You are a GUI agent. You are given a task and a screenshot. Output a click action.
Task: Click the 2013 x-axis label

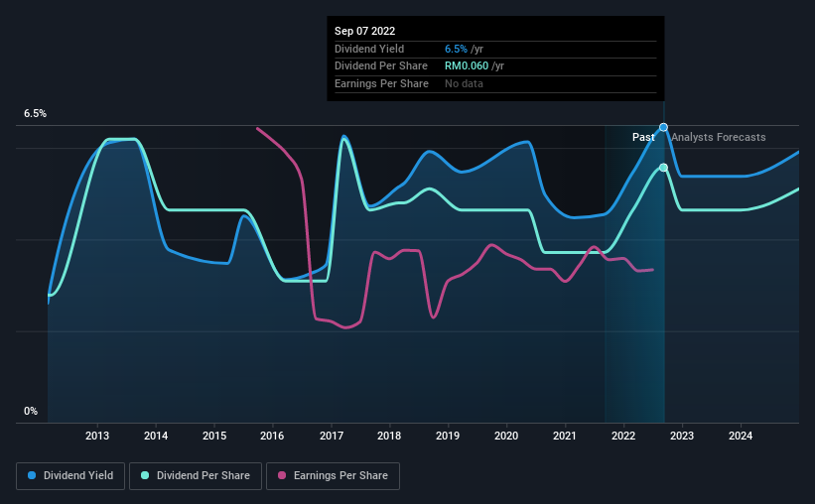(x=97, y=436)
